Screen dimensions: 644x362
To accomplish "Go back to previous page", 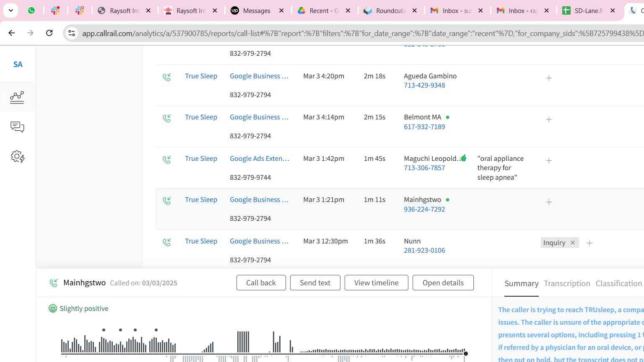I will (12, 33).
